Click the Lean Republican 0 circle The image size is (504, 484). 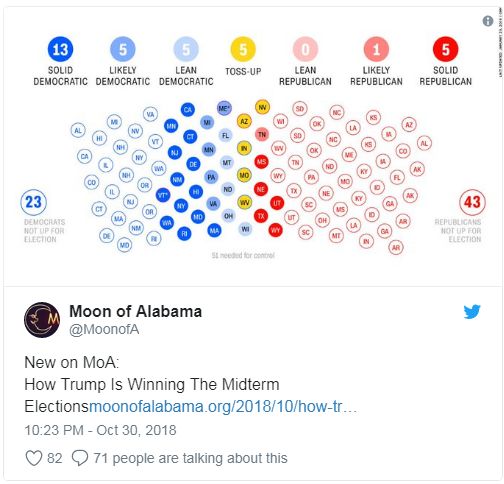pyautogui.click(x=305, y=49)
